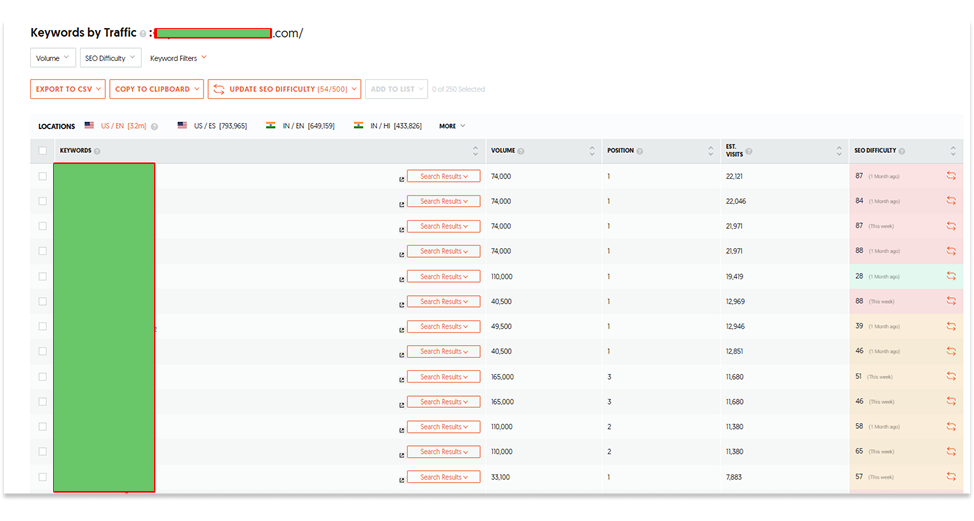The height and width of the screenshot is (521, 974).
Task: Open Search Results dropdown in 7,883 visits row
Action: click(x=444, y=477)
